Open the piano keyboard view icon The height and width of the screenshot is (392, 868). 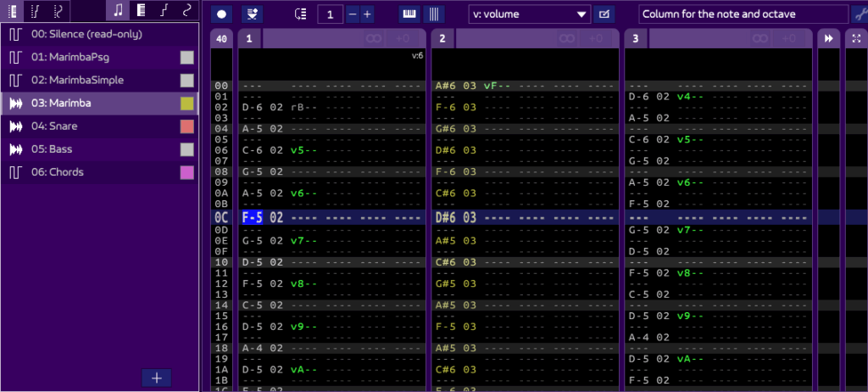tap(409, 14)
